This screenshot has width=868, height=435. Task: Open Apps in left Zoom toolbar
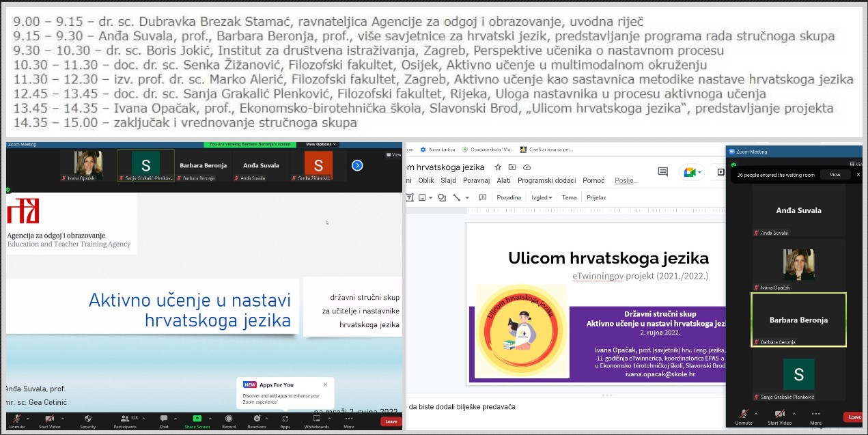pyautogui.click(x=285, y=421)
